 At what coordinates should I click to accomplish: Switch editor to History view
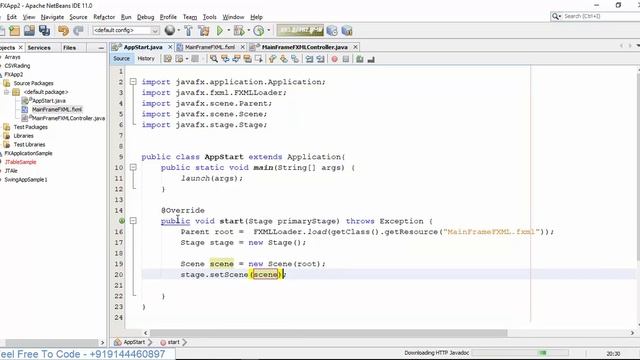146,59
